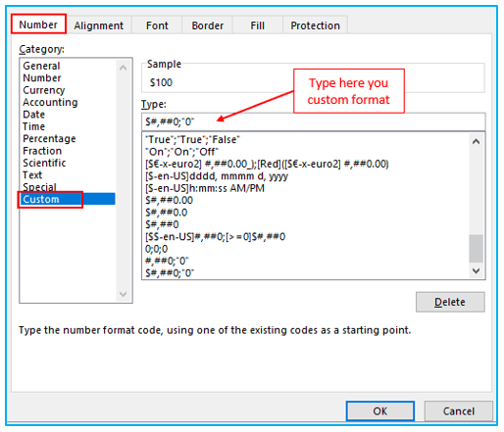Go to the Border tab
The width and height of the screenshot is (504, 432).
tap(208, 25)
